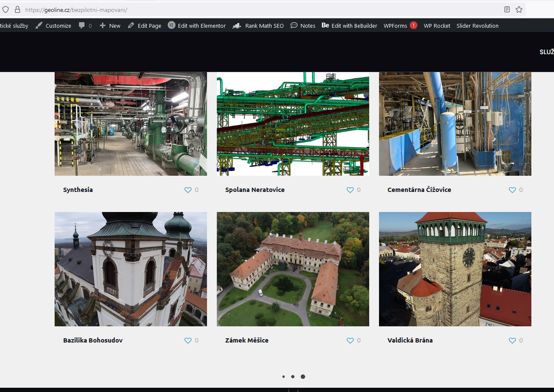The image size is (554, 392).
Task: Click the Customize paintbrush icon
Action: pos(39,26)
